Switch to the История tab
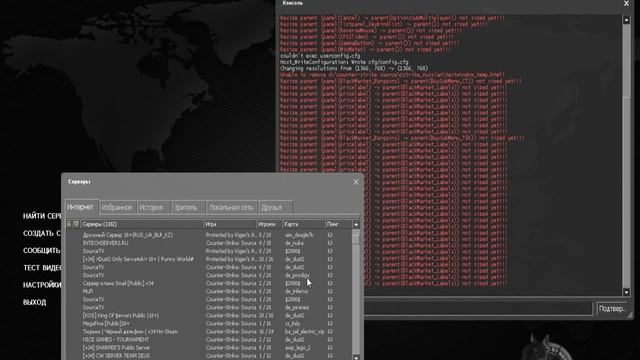 point(153,208)
